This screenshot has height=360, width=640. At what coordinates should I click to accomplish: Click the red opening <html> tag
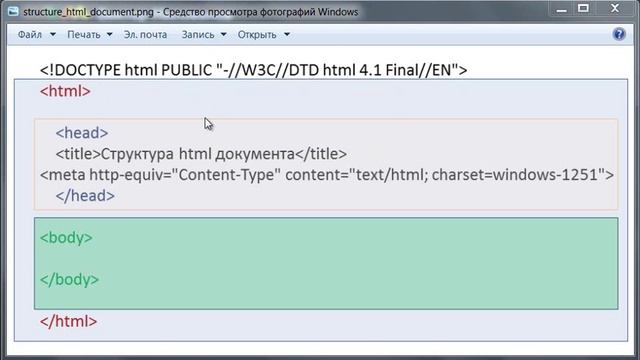point(65,91)
